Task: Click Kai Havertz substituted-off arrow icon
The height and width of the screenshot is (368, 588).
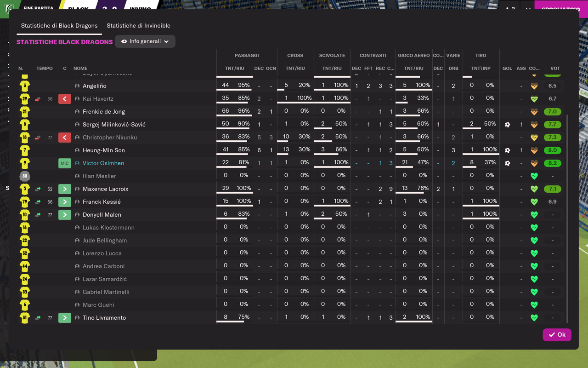Action: [x=65, y=99]
